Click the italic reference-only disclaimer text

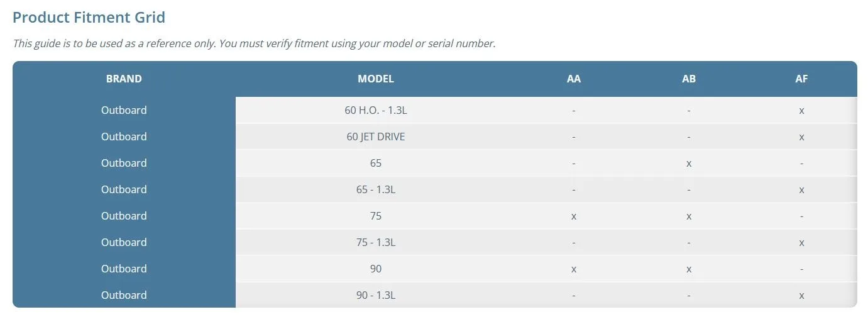[254, 44]
